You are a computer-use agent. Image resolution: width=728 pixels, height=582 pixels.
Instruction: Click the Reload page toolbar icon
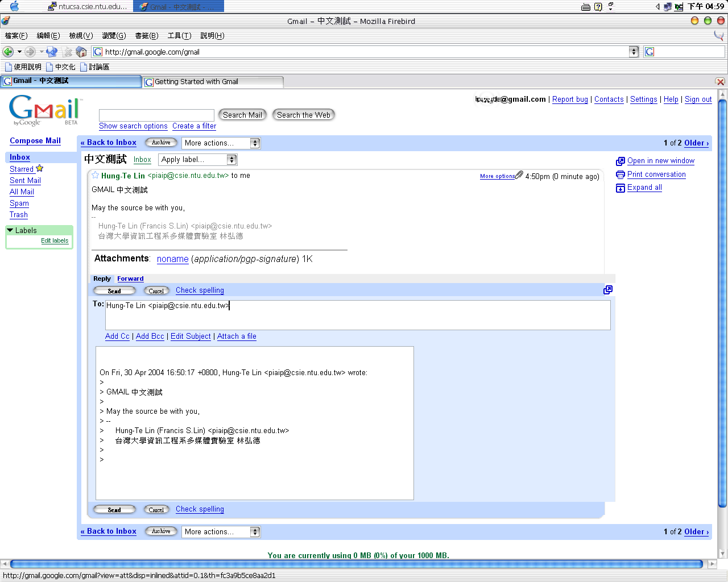point(52,52)
